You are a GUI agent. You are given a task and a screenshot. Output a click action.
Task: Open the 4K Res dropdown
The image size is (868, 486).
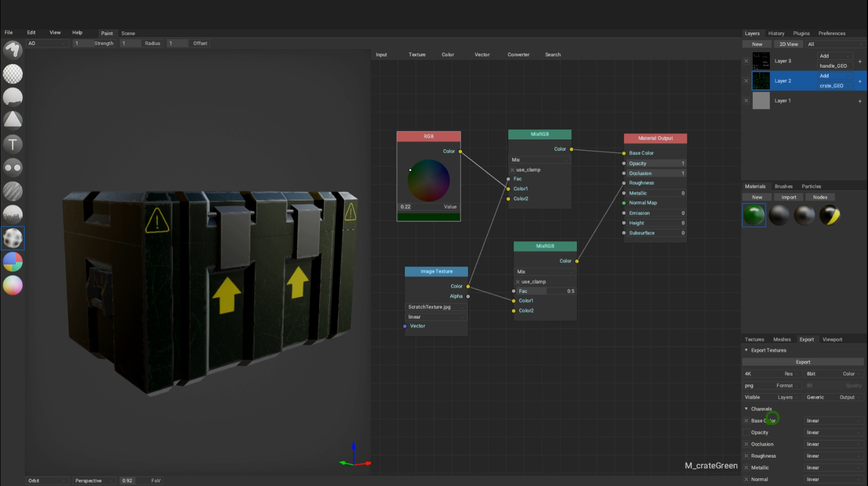[x=771, y=374]
